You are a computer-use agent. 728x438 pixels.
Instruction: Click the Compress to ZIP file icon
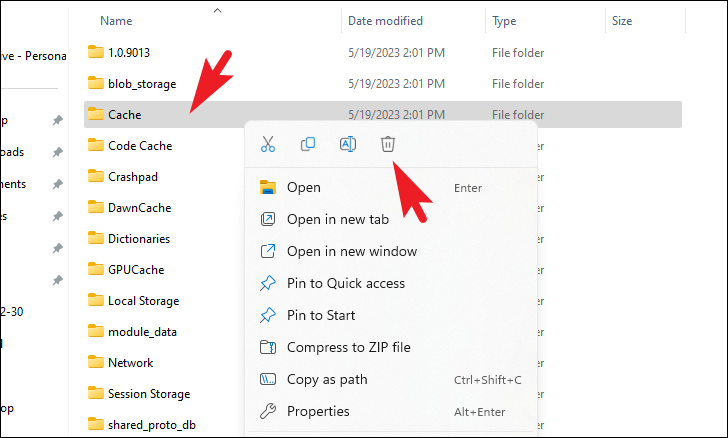[267, 347]
